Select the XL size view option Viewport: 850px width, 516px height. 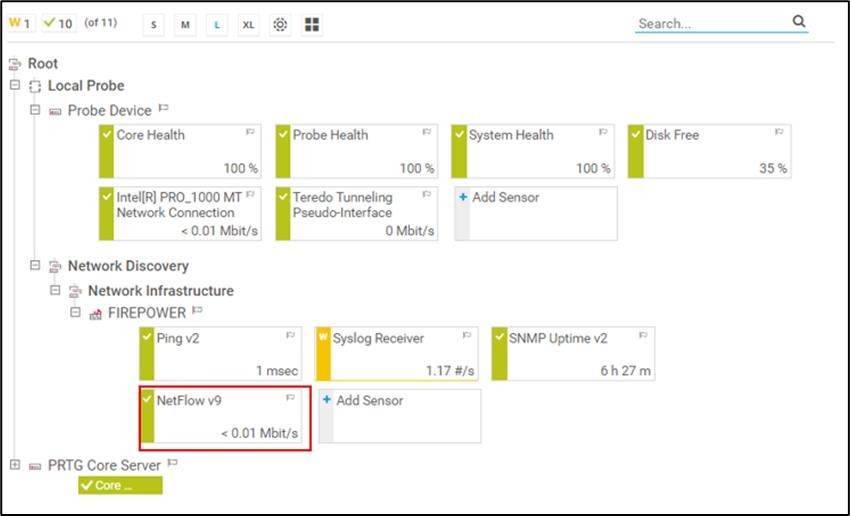click(248, 24)
